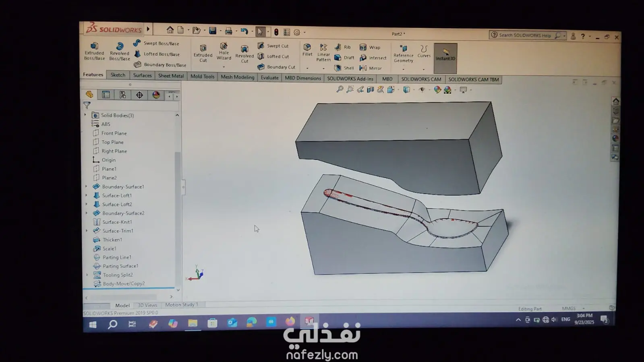This screenshot has width=644, height=362.
Task: Click the feature tree filter icon
Action: 87,105
